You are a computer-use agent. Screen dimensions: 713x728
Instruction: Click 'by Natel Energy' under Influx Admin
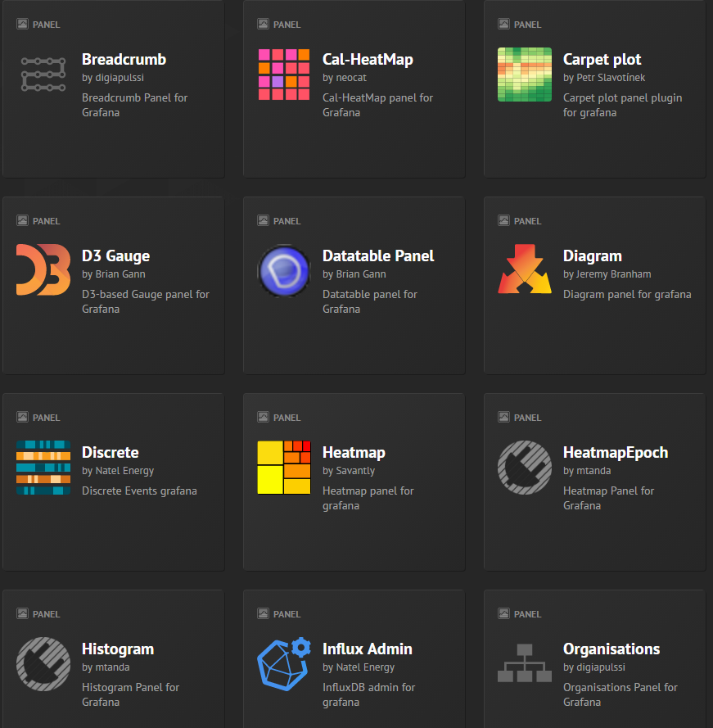(359, 667)
